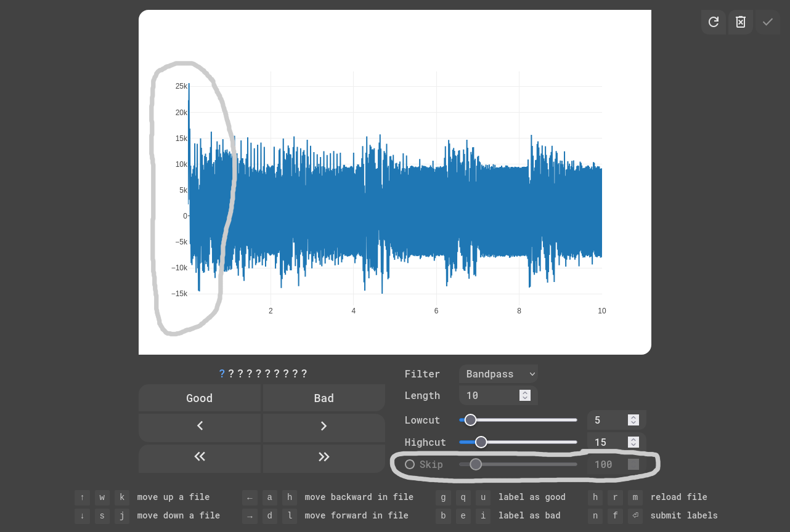The width and height of the screenshot is (790, 532).
Task: Go to next segment with single right arrow
Action: point(324,426)
